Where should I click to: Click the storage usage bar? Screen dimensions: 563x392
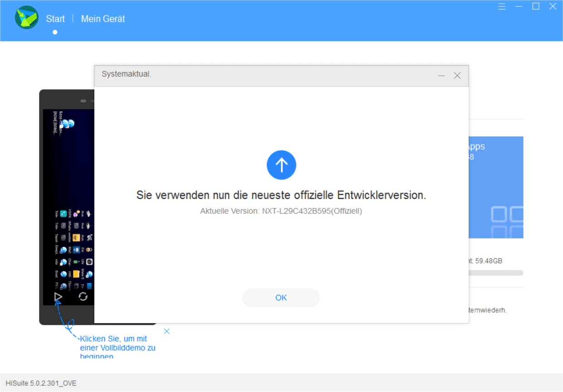point(496,273)
